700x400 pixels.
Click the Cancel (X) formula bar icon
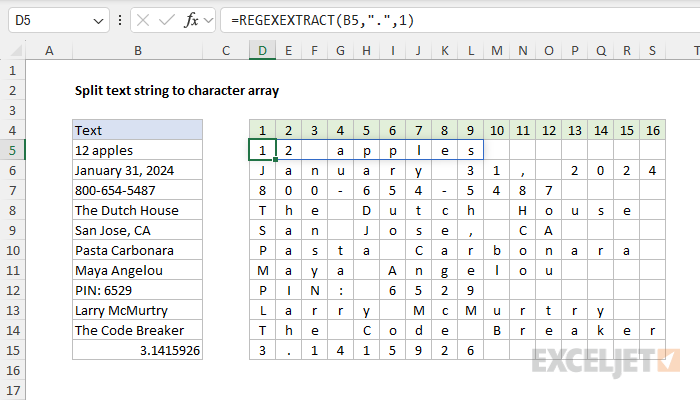pyautogui.click(x=143, y=21)
